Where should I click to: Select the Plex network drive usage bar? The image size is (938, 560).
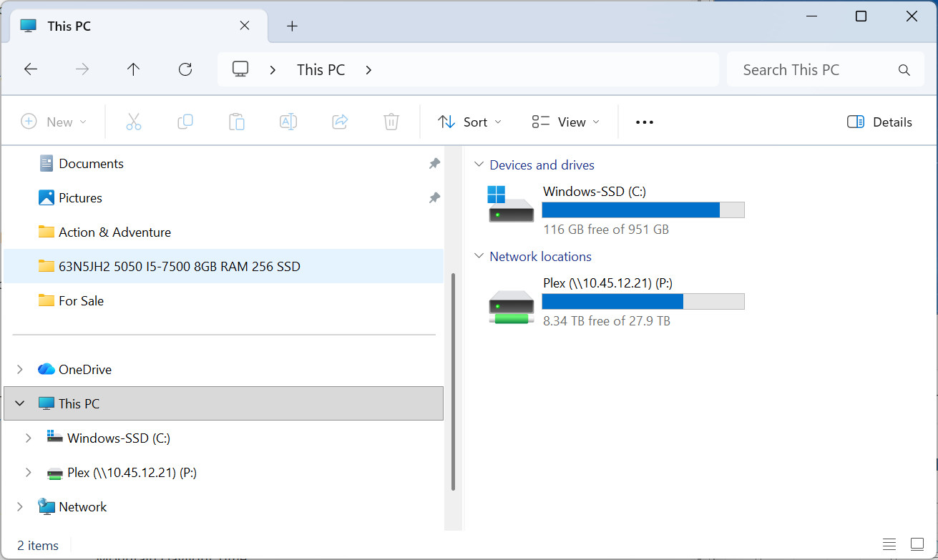tap(643, 301)
